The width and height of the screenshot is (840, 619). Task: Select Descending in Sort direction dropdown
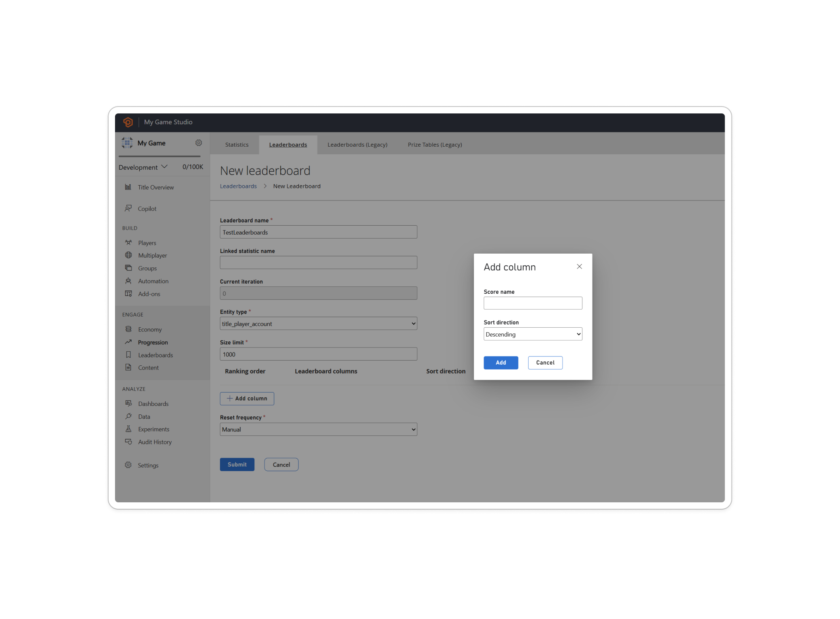[x=532, y=333]
